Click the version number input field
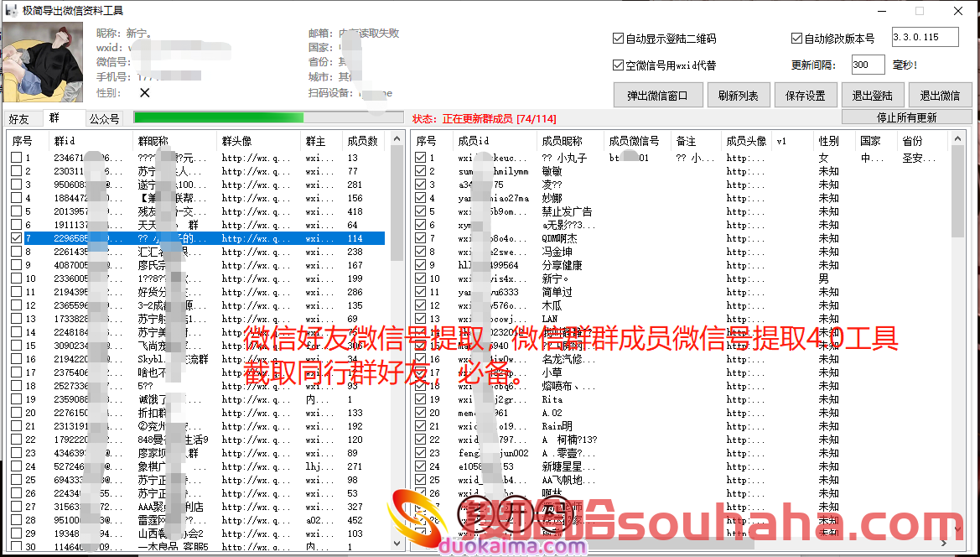 pyautogui.click(x=925, y=38)
